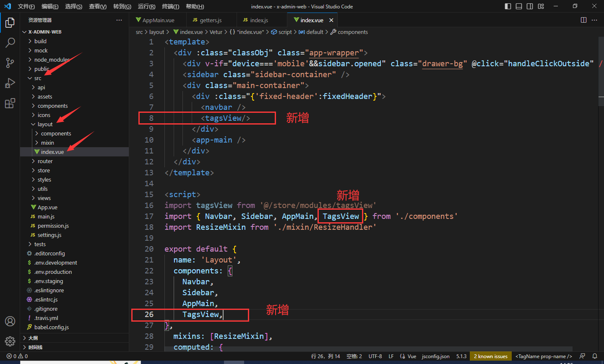Click the layout breadcrumb segment
The width and height of the screenshot is (604, 364).
157,32
